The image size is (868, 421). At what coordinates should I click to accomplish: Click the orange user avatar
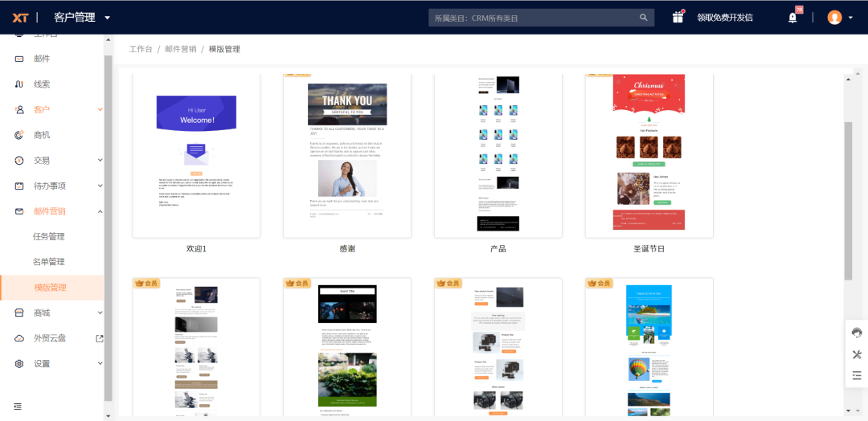click(834, 18)
